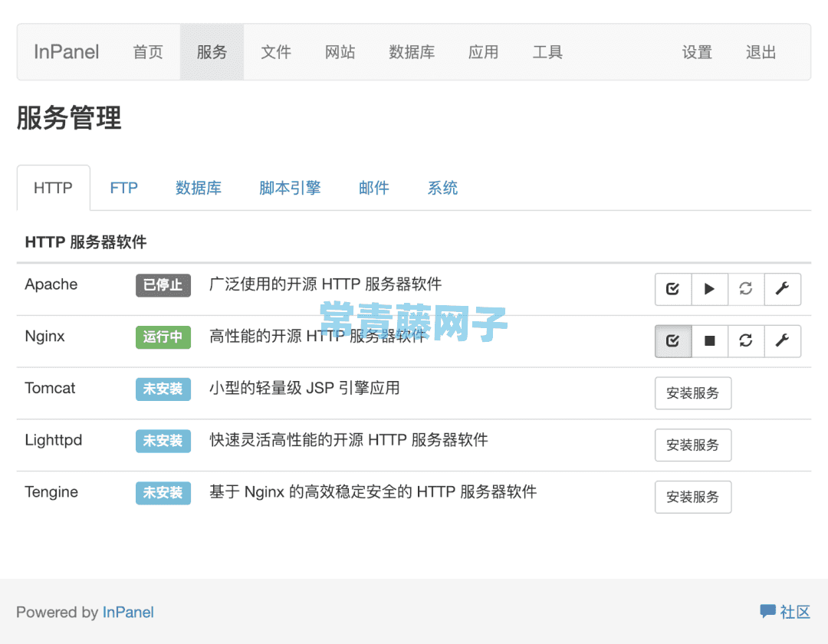Restart Nginx using the refresh icon
The width and height of the screenshot is (828, 644).
click(x=746, y=341)
